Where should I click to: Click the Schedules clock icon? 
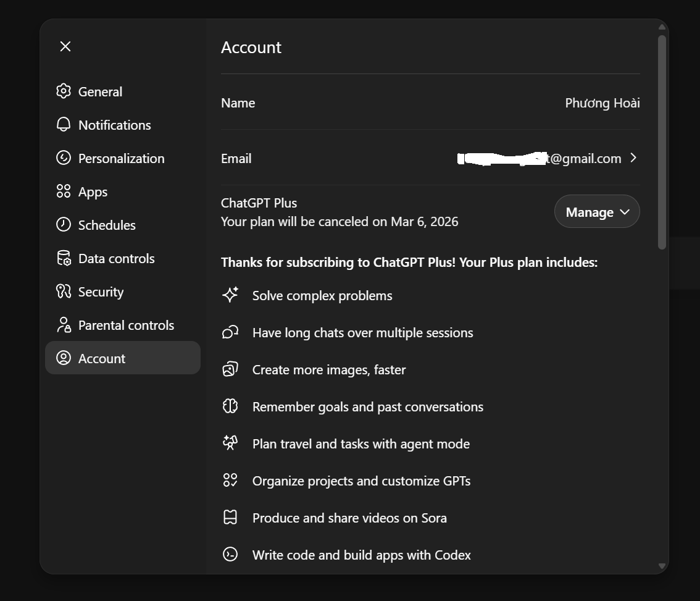(x=64, y=224)
